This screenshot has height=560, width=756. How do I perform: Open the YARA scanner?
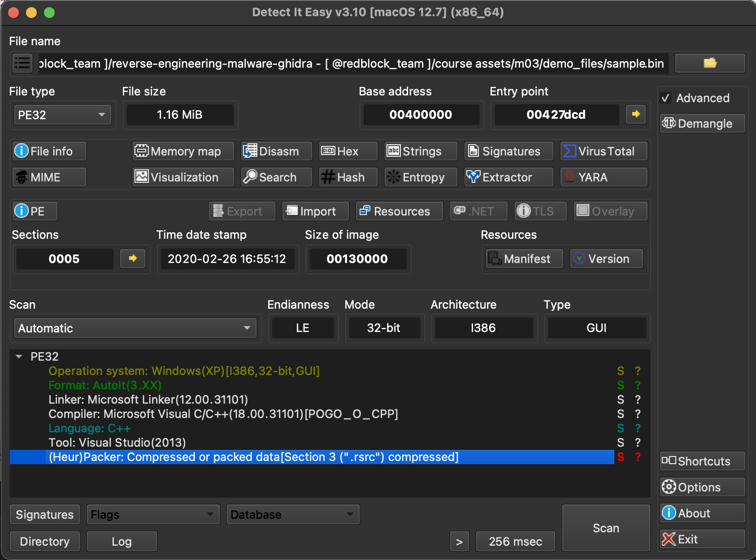[604, 177]
